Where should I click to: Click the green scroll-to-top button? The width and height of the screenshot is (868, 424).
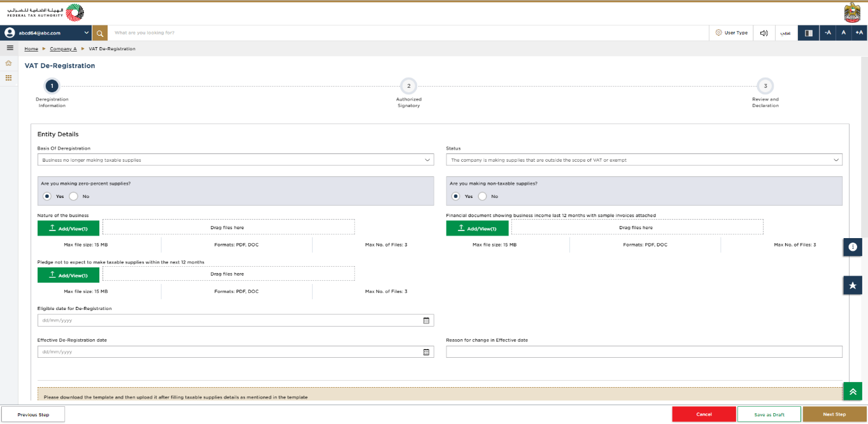pyautogui.click(x=853, y=391)
